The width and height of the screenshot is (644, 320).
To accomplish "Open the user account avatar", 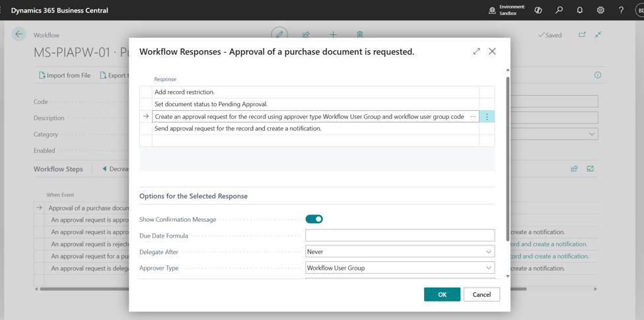I will coord(639,11).
